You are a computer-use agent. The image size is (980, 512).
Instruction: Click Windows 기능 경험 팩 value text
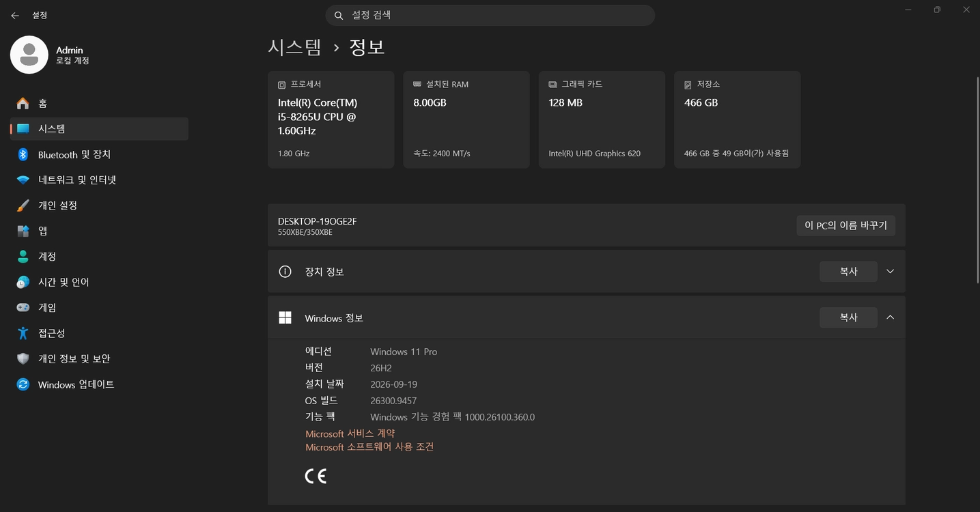453,417
